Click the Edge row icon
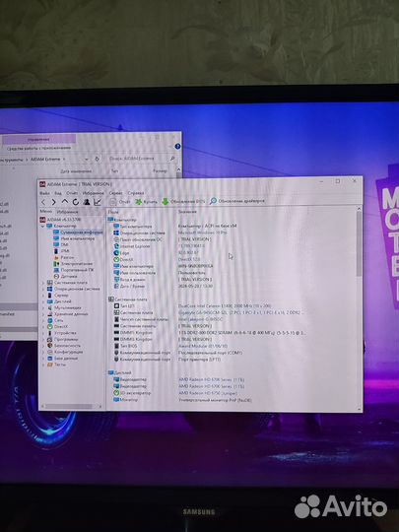 coord(116,253)
